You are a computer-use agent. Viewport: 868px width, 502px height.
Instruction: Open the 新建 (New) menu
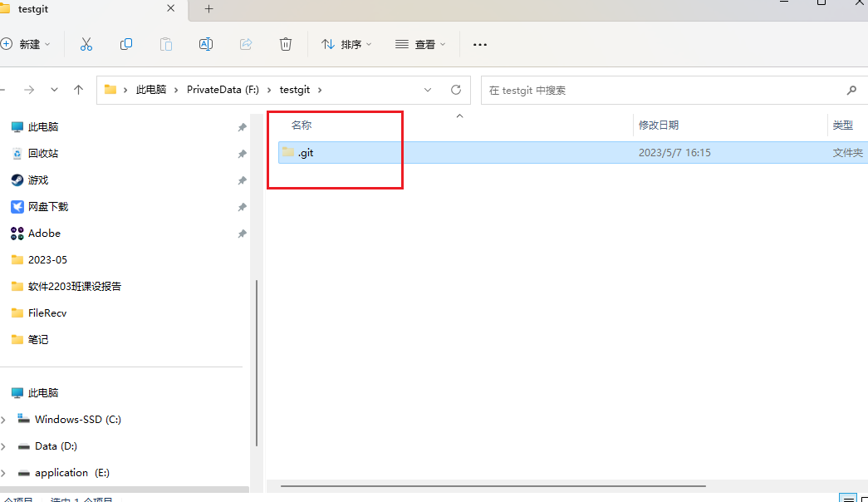tap(26, 44)
